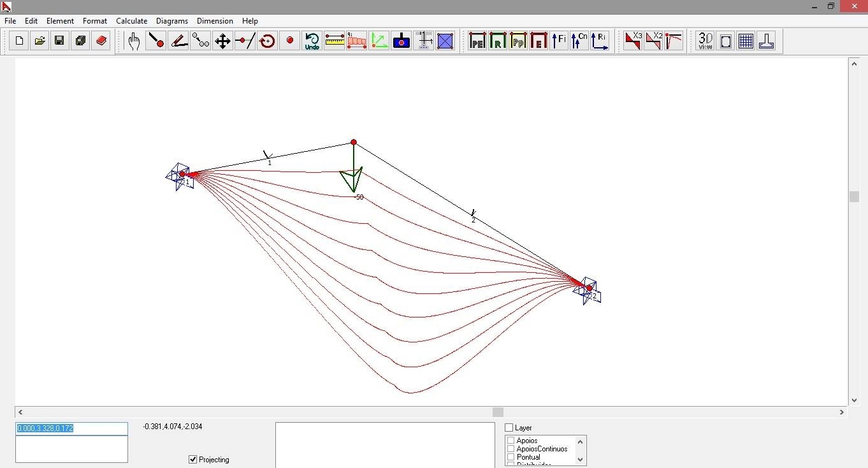The image size is (868, 468).
Task: Open the 3D view
Action: [705, 41]
